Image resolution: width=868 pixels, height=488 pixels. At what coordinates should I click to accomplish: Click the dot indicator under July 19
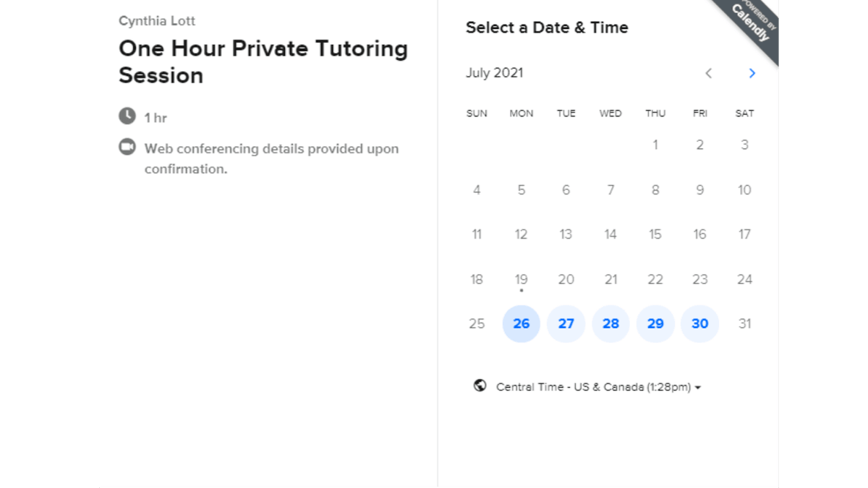click(521, 291)
